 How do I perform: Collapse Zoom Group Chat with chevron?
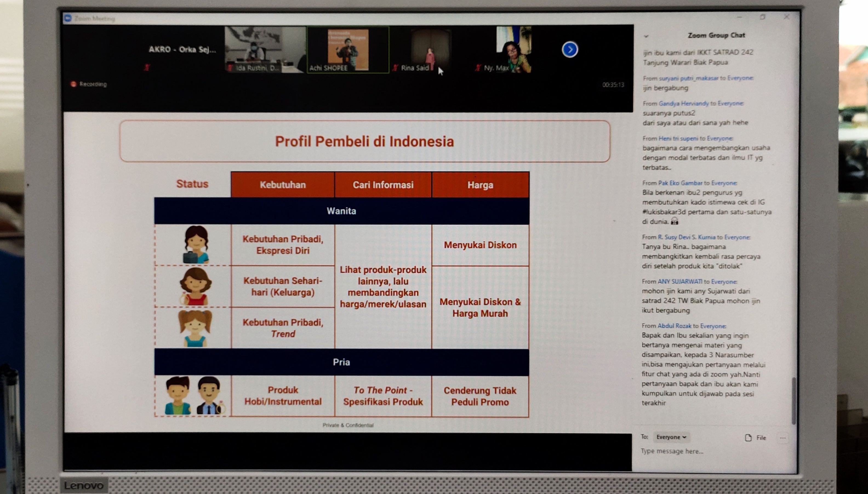[646, 36]
